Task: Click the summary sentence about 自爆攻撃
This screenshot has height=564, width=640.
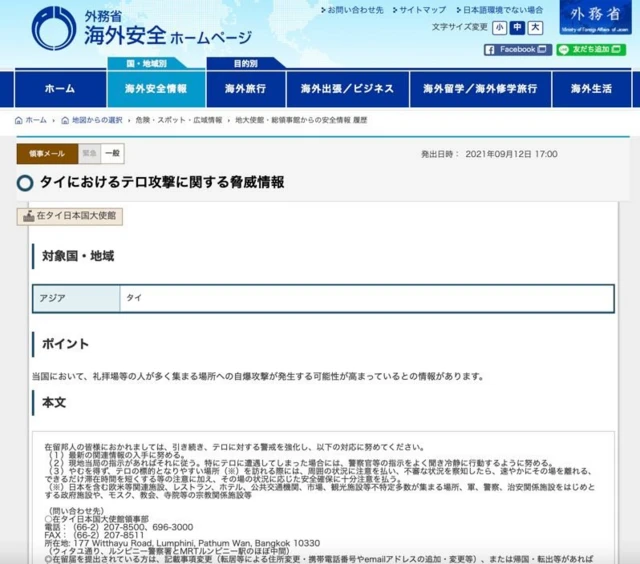Action: (258, 376)
